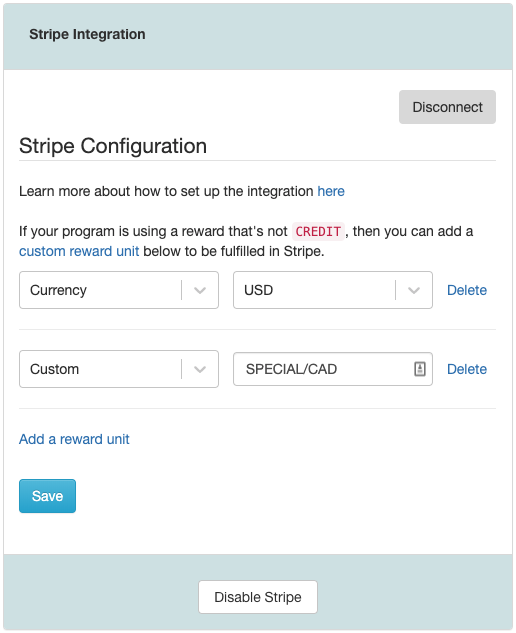Open the 'here' setup instructions link
This screenshot has width=516, height=633.
(x=331, y=191)
